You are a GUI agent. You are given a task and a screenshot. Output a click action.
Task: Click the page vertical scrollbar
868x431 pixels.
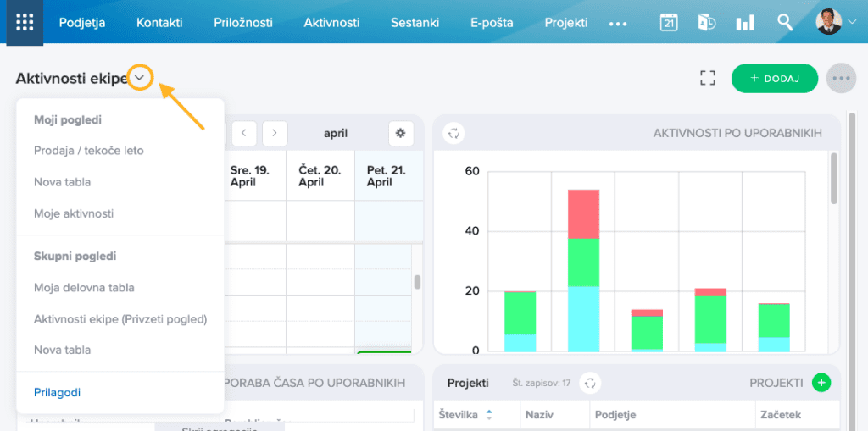coord(853,271)
